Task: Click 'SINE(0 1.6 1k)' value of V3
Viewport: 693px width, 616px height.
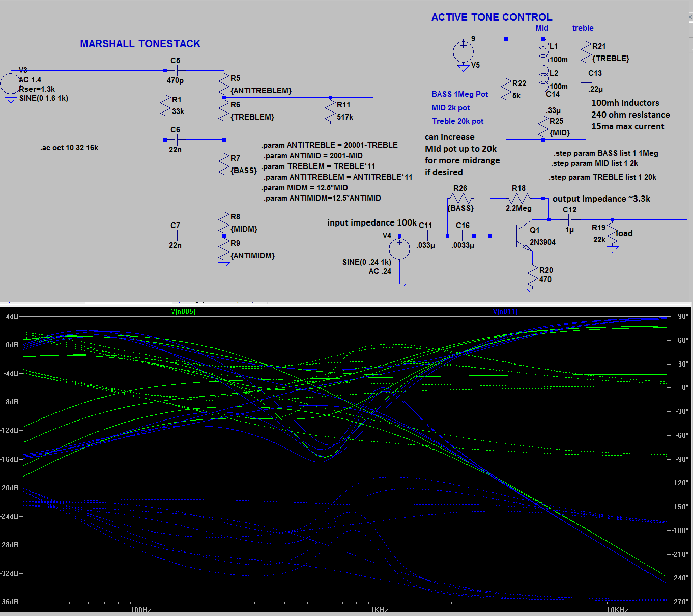Action: [44, 98]
